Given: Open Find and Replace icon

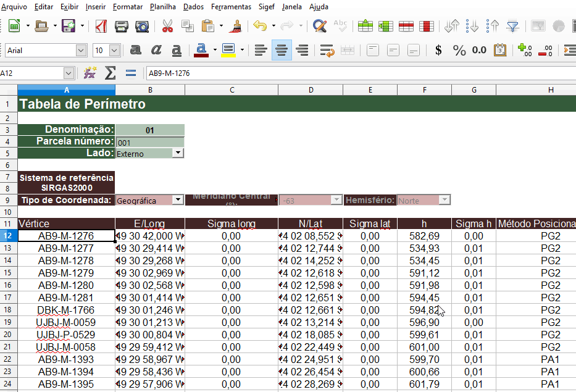Looking at the screenshot, I should click(320, 26).
